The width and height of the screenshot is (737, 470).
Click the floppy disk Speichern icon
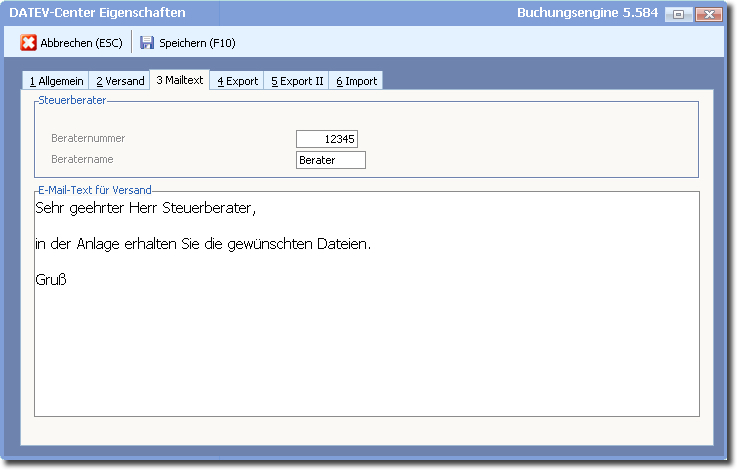pos(147,43)
